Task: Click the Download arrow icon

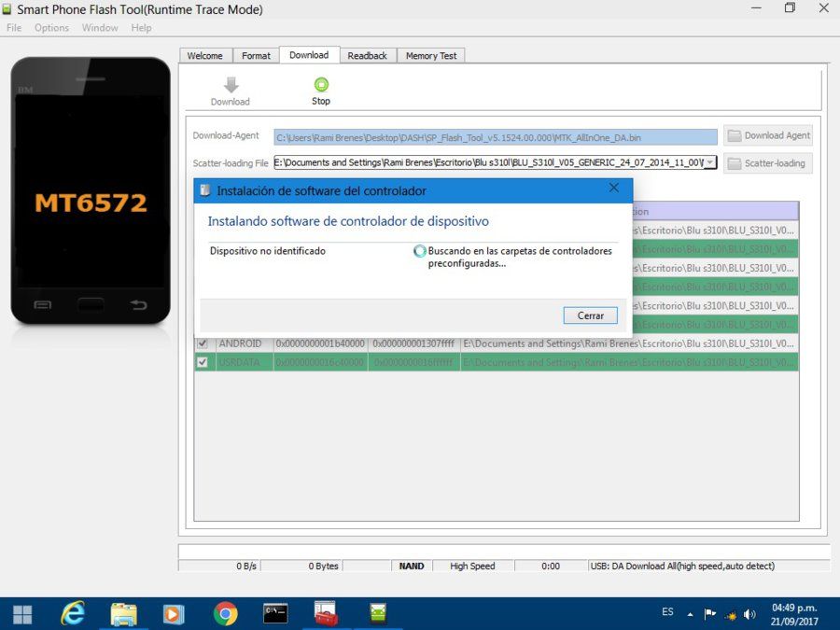Action: coord(231,85)
